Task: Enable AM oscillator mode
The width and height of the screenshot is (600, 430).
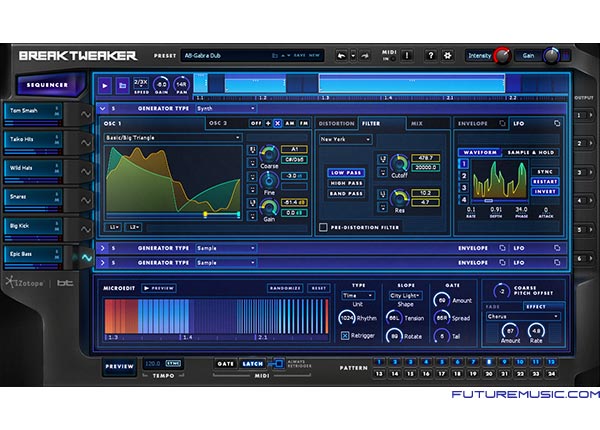Action: tap(290, 123)
